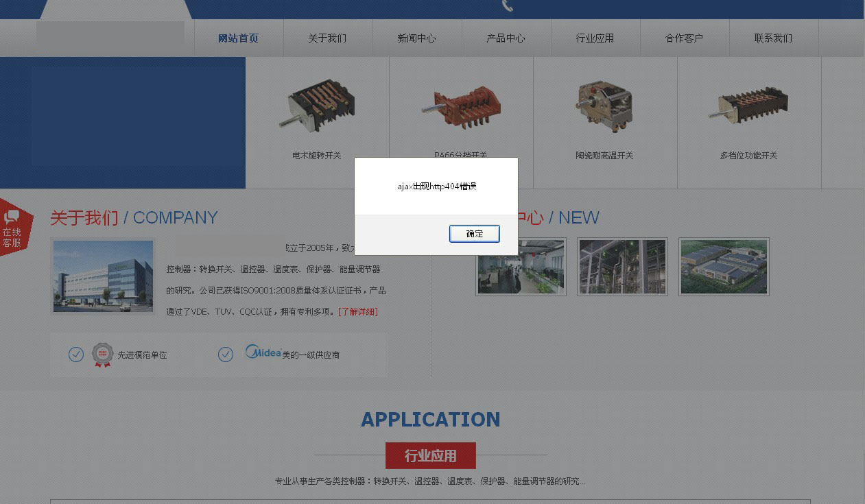Open the 网站首页 navigation tab
The image size is (865, 504).
coord(238,38)
